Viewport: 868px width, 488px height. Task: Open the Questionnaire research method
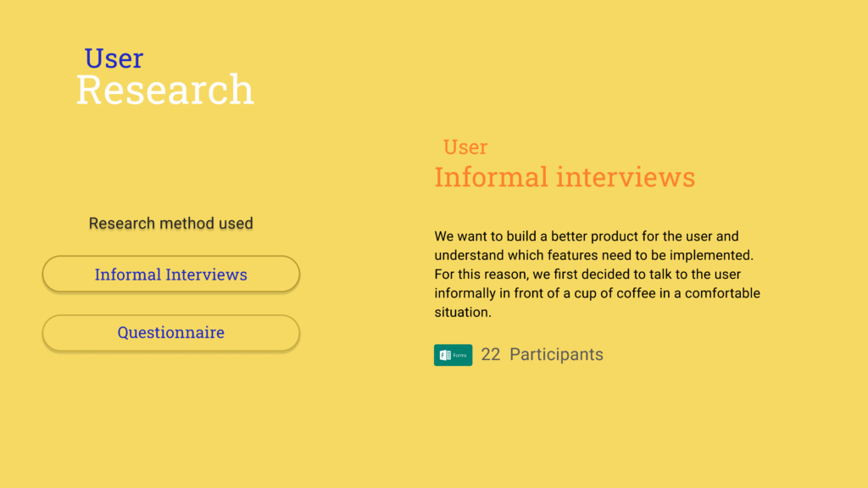coord(171,332)
